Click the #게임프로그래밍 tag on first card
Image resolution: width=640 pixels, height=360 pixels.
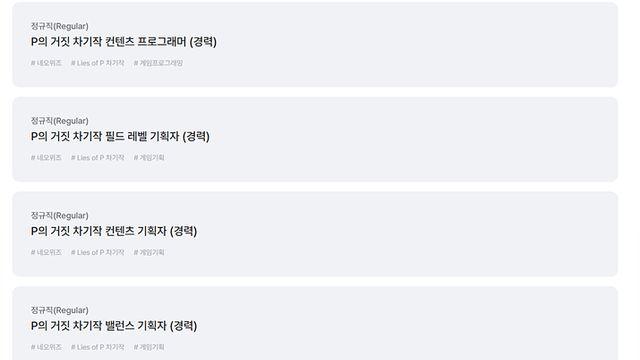pos(158,63)
